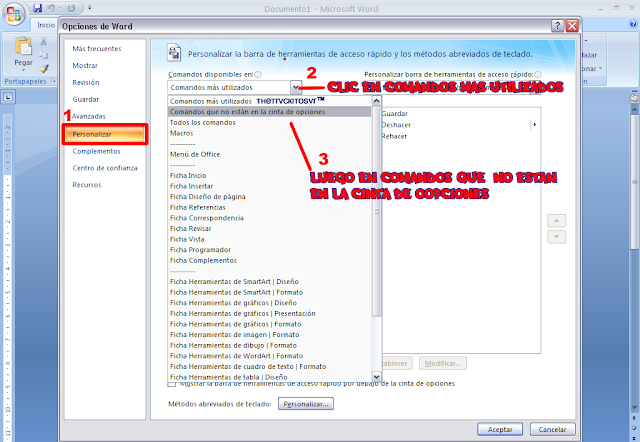This screenshot has height=442, width=640.
Task: Click the Cut scissors icon
Action: click(x=44, y=41)
